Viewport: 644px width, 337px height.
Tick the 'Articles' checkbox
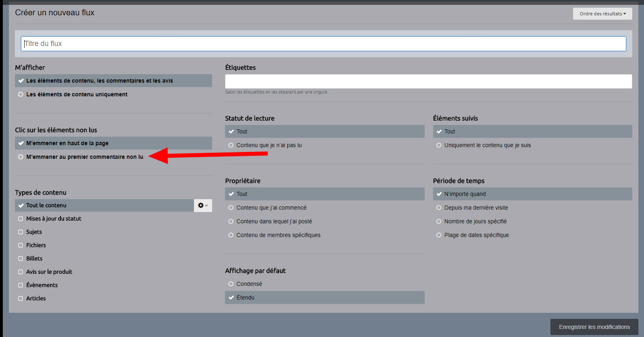(x=21, y=298)
